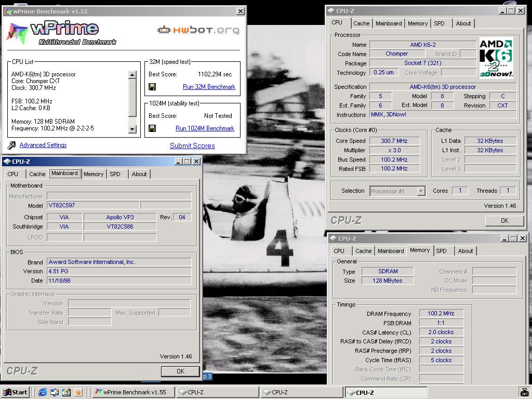Click scroll up arrow in CPU List
The width and height of the screenshot is (532, 399).
tap(132, 75)
